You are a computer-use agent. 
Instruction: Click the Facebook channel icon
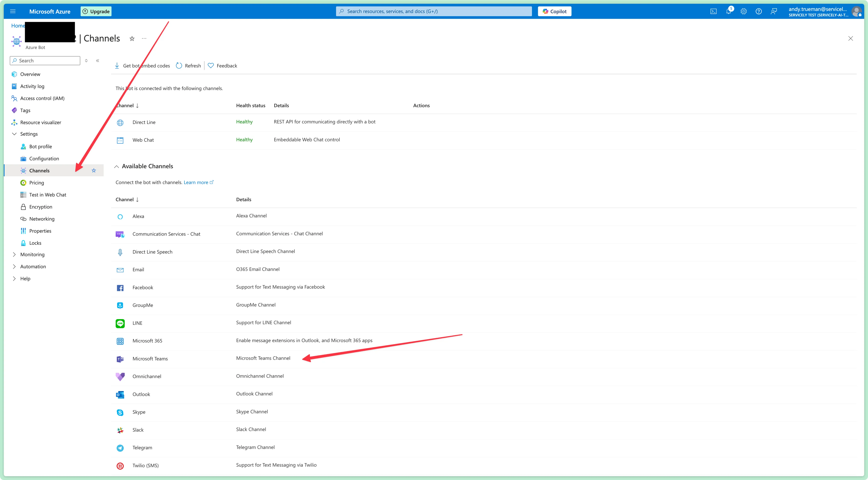[120, 288]
